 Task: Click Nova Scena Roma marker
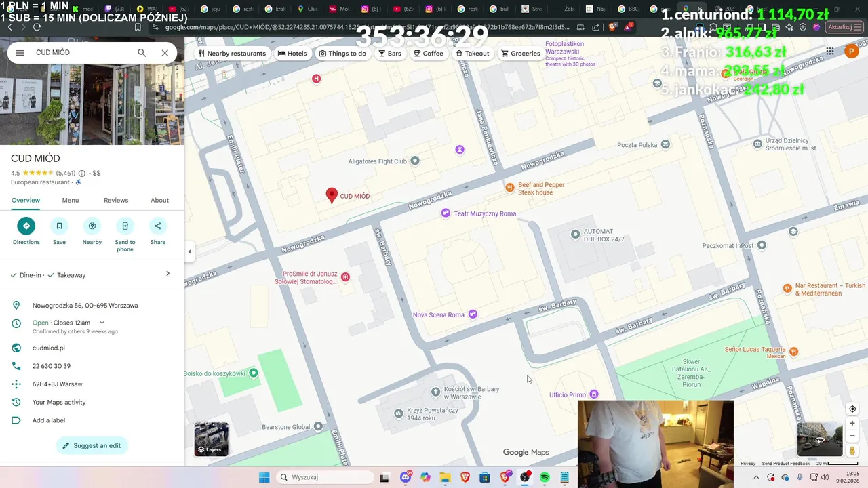473,314
